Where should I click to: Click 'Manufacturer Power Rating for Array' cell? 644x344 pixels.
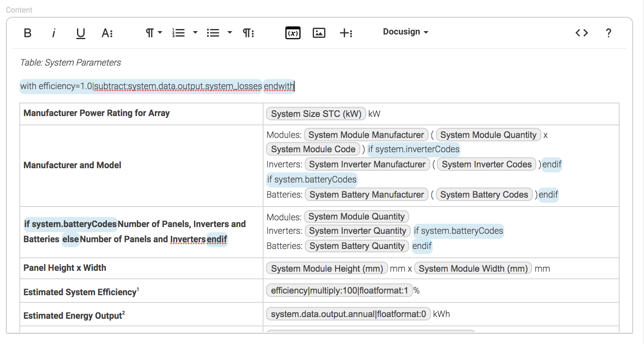pyautogui.click(x=141, y=114)
